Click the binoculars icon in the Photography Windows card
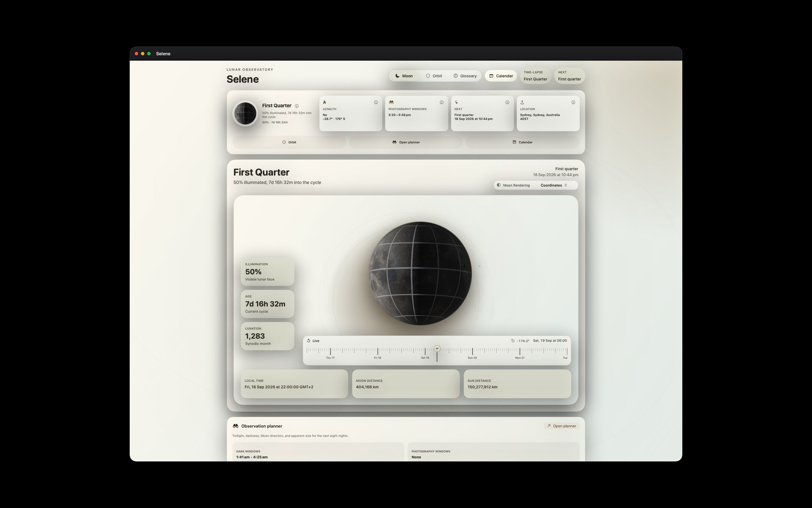Screen dimensions: 812x508 click(391, 102)
